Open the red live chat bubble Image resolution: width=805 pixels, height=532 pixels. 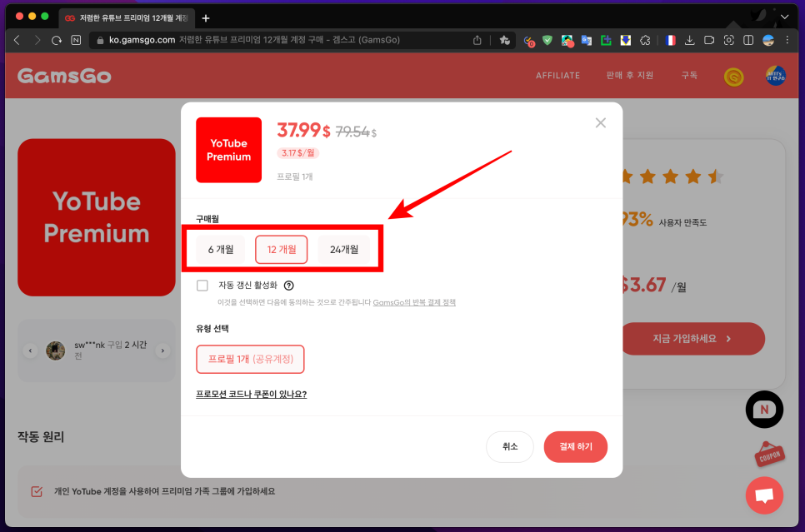(x=764, y=495)
